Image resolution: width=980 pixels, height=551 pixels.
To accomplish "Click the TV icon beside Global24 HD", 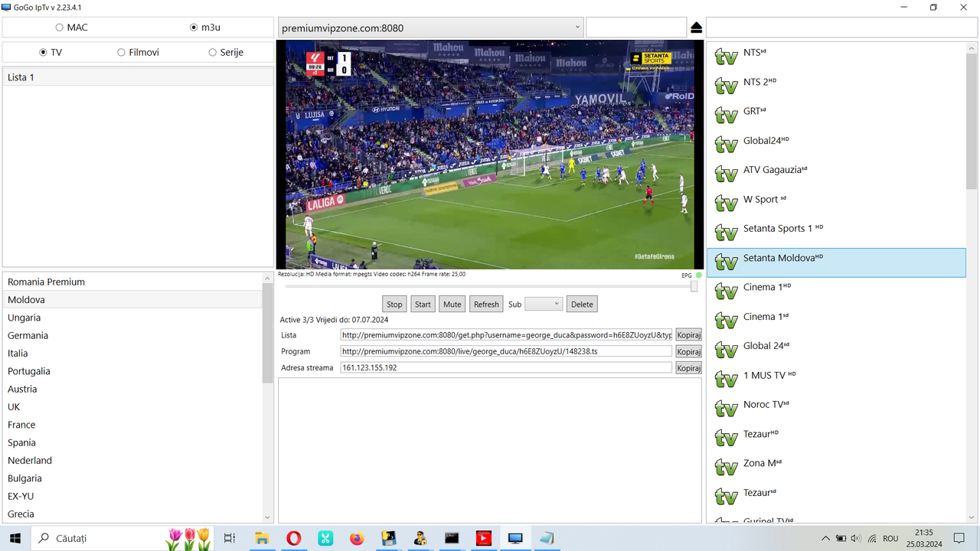I will pos(726,145).
